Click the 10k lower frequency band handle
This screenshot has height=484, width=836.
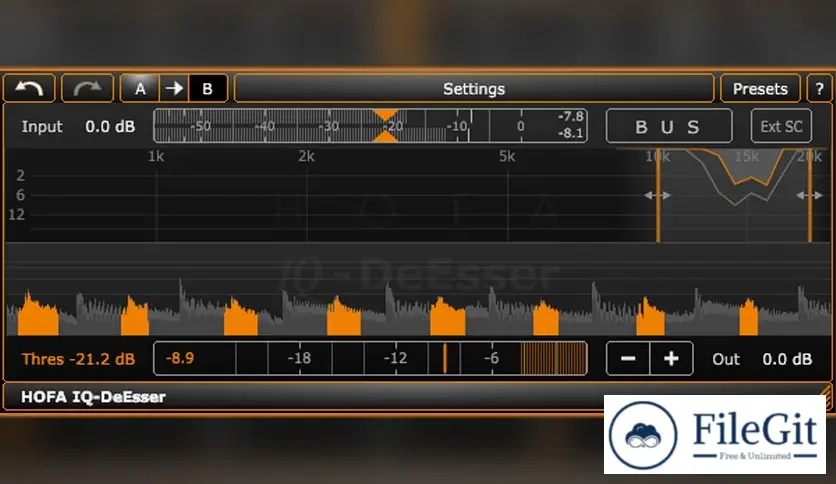tap(658, 196)
